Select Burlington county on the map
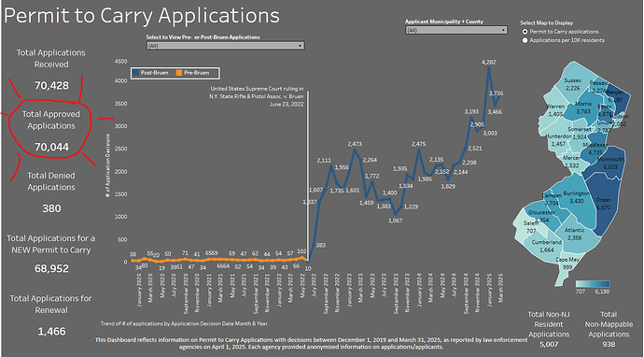The width and height of the screenshot is (644, 357). pyautogui.click(x=576, y=196)
